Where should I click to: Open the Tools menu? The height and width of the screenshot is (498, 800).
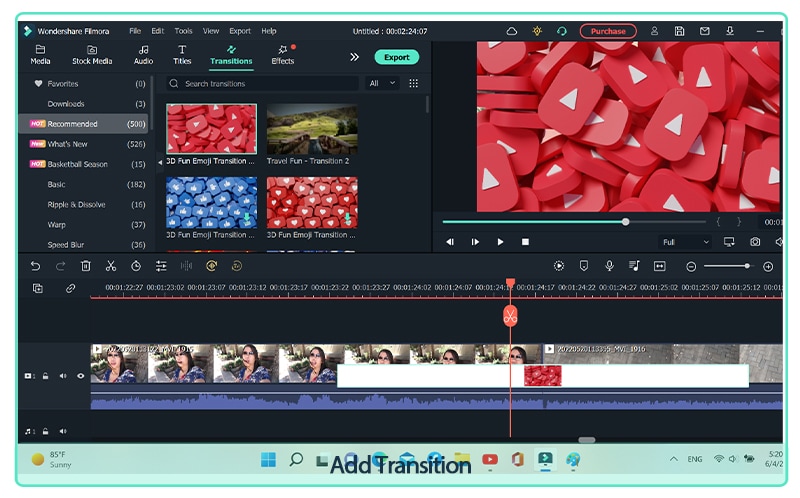pyautogui.click(x=183, y=31)
